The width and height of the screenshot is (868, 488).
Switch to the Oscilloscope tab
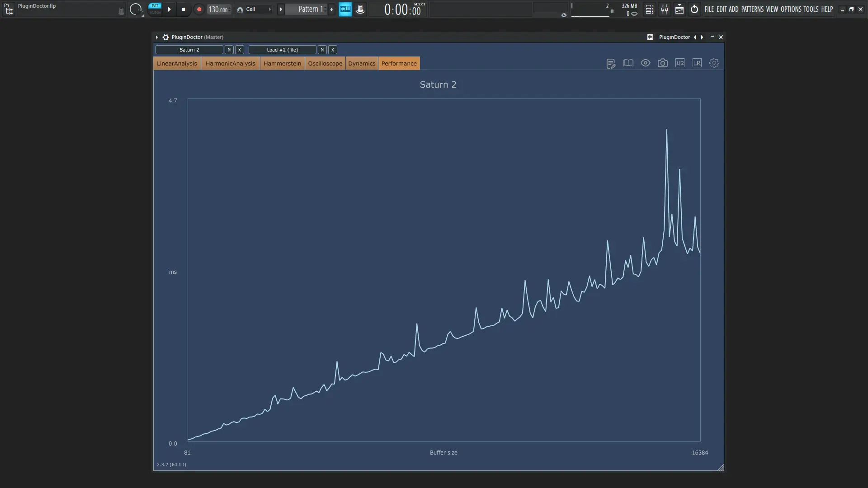pos(325,63)
